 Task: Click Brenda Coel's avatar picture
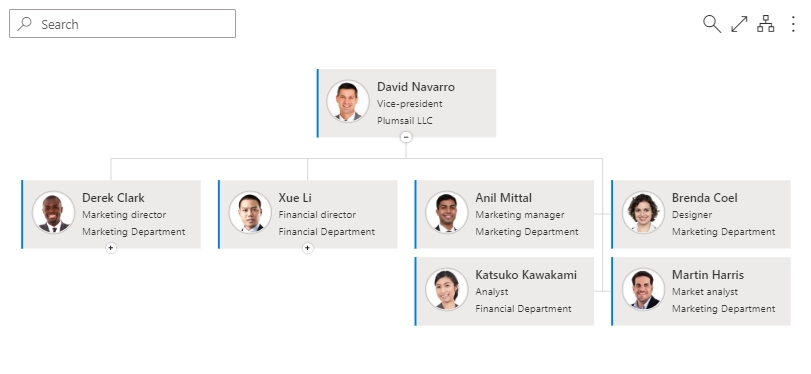643,213
